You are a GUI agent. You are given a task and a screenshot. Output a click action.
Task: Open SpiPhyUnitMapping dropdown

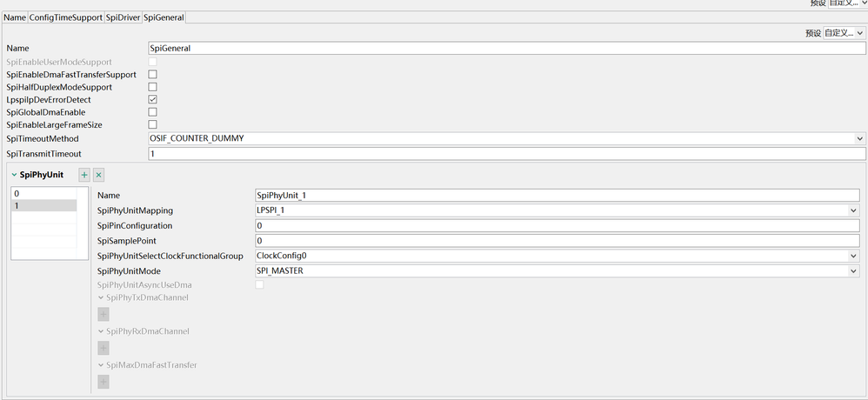[853, 210]
